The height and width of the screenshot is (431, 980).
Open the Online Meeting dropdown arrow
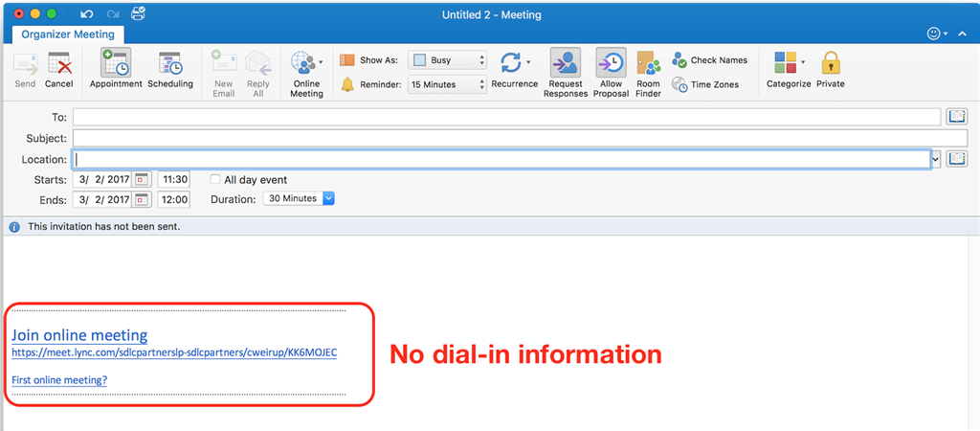pos(321,62)
